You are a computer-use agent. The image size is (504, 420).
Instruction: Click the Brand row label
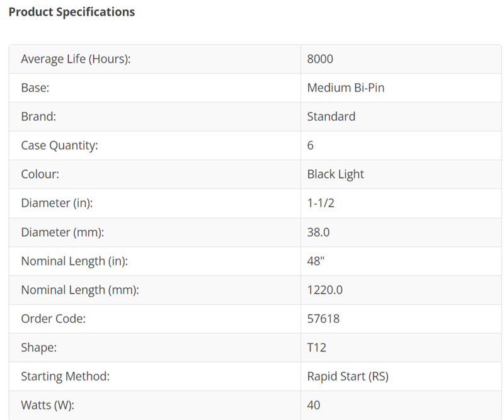coord(38,116)
